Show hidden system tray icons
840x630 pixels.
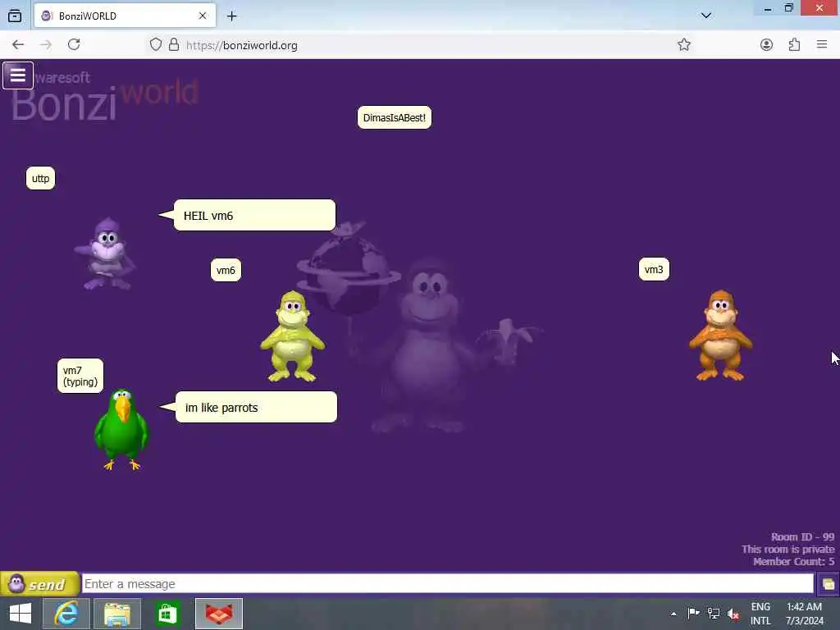(673, 614)
